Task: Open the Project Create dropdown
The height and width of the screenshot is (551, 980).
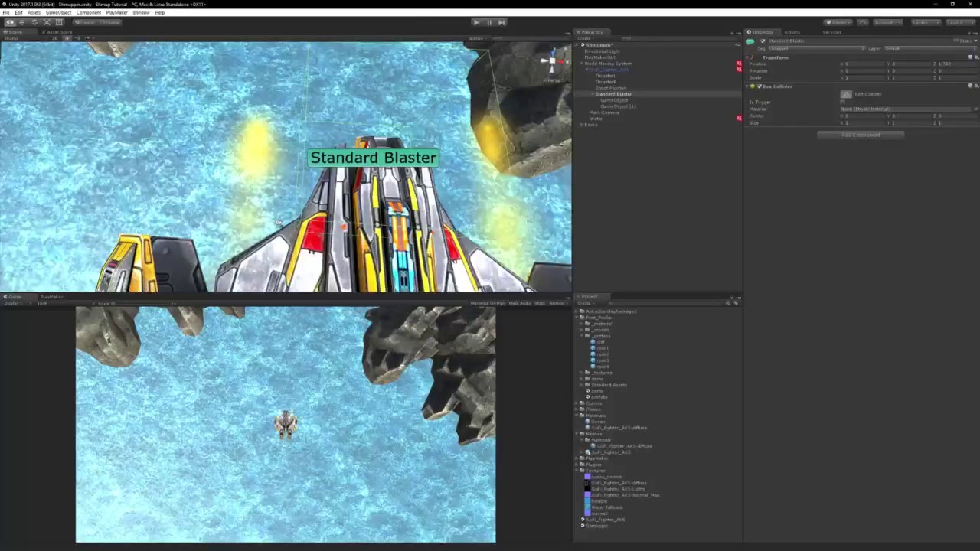Action: click(585, 303)
